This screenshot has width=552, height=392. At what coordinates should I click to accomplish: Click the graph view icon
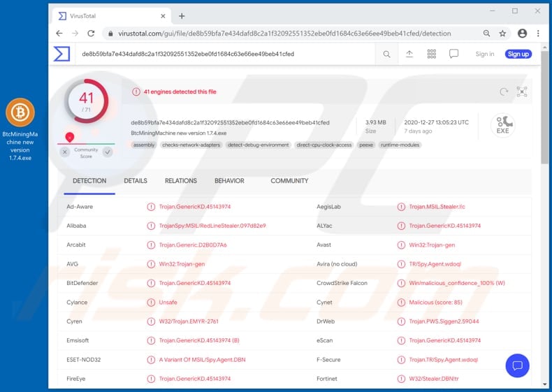click(522, 92)
